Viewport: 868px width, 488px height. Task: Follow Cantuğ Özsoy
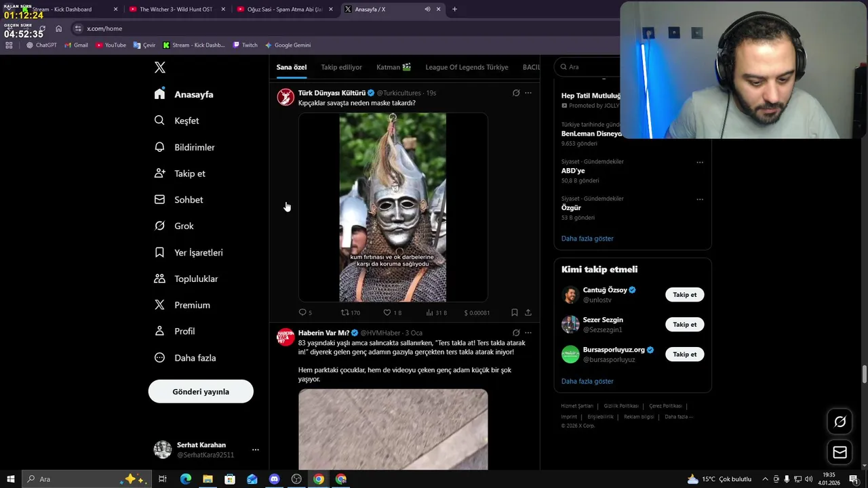(684, 295)
